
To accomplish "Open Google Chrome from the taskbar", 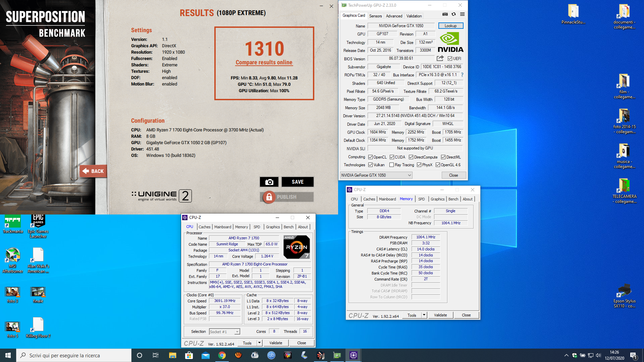I will pos(222,355).
